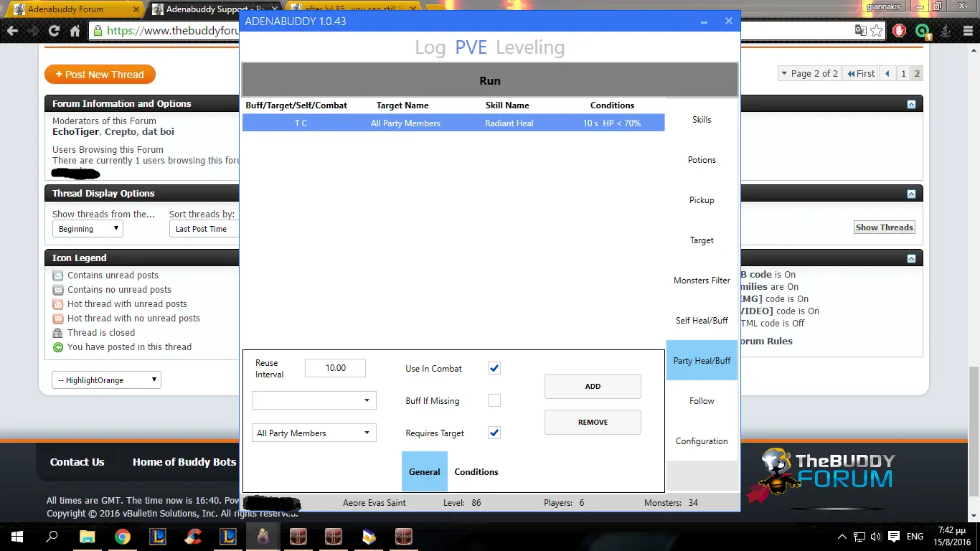Open the Windows Start menu
Image resolution: width=980 pixels, height=551 pixels.
pyautogui.click(x=17, y=537)
